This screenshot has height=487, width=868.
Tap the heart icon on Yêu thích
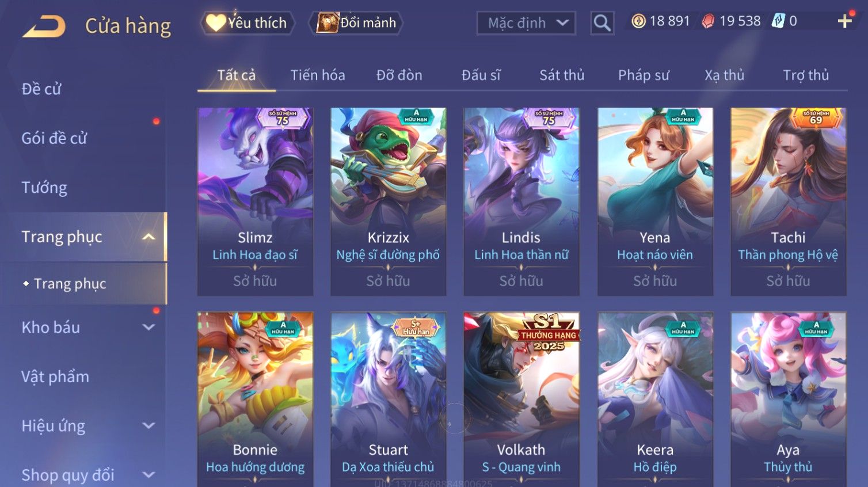[x=216, y=23]
